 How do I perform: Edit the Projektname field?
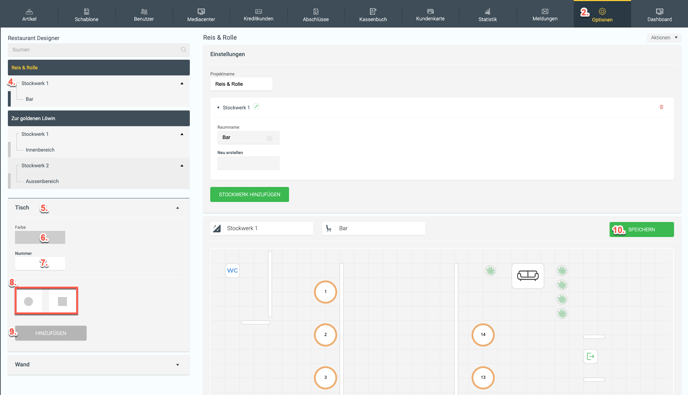click(x=241, y=84)
